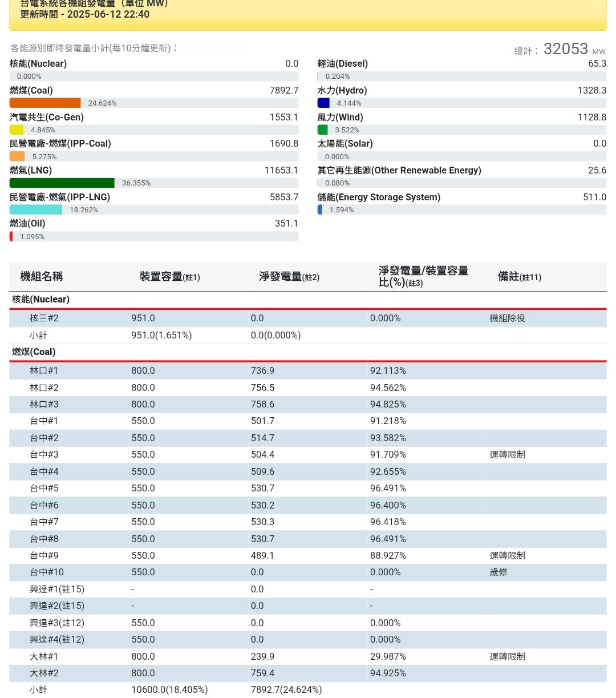Click the 台中#9 net generation 489.1
The width and height of the screenshot is (616, 698).
pyautogui.click(x=262, y=556)
